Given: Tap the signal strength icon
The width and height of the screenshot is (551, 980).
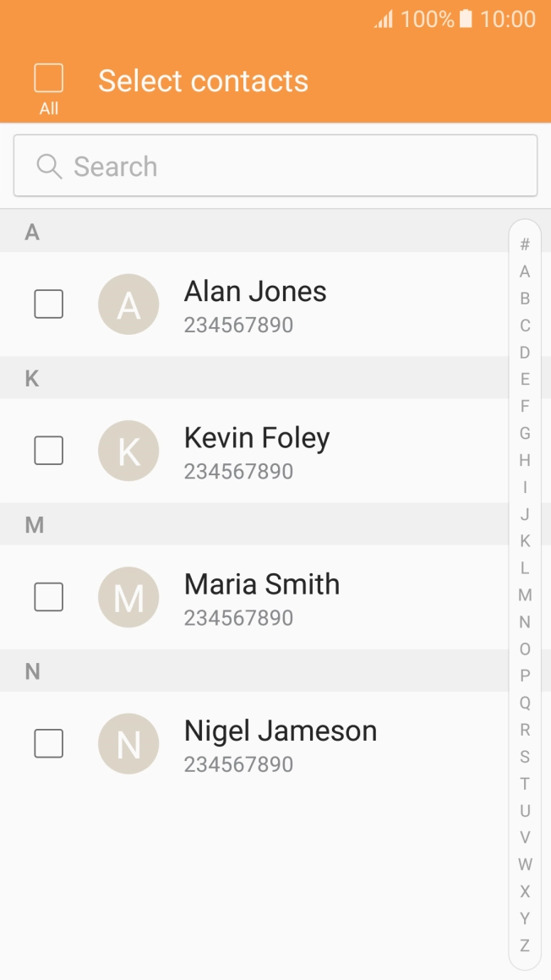Looking at the screenshot, I should coord(384,19).
